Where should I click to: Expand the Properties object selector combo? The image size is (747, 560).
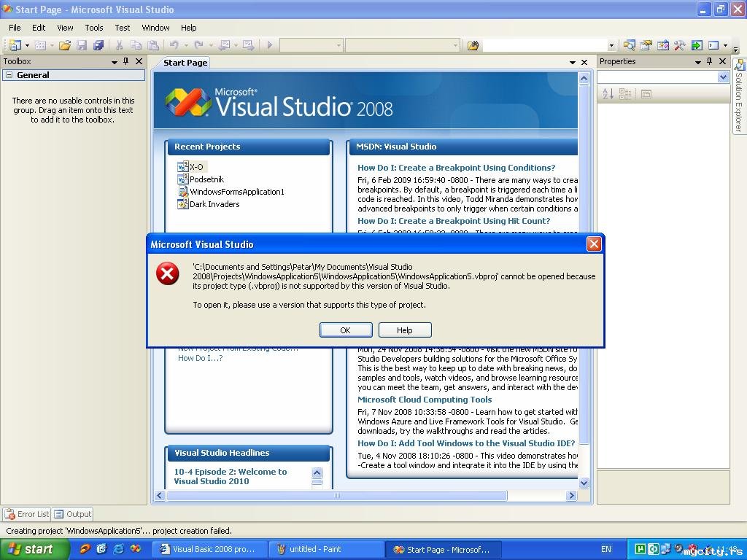[x=723, y=77]
